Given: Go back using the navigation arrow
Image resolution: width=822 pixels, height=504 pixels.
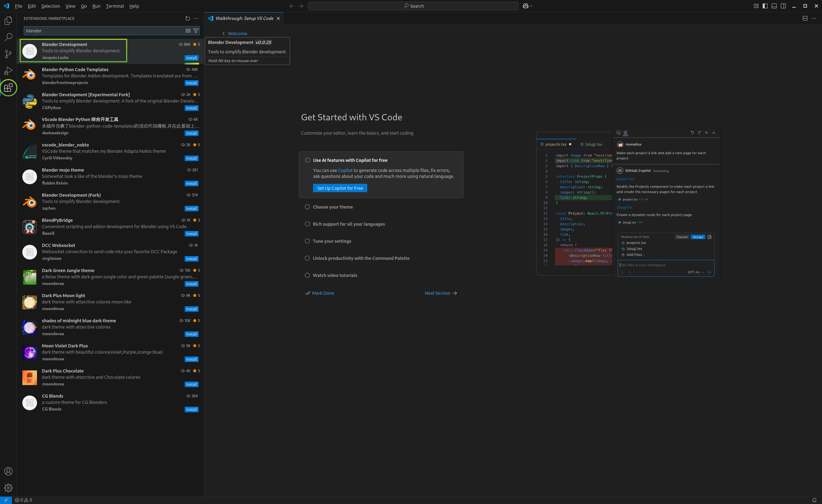Looking at the screenshot, I should point(291,6).
